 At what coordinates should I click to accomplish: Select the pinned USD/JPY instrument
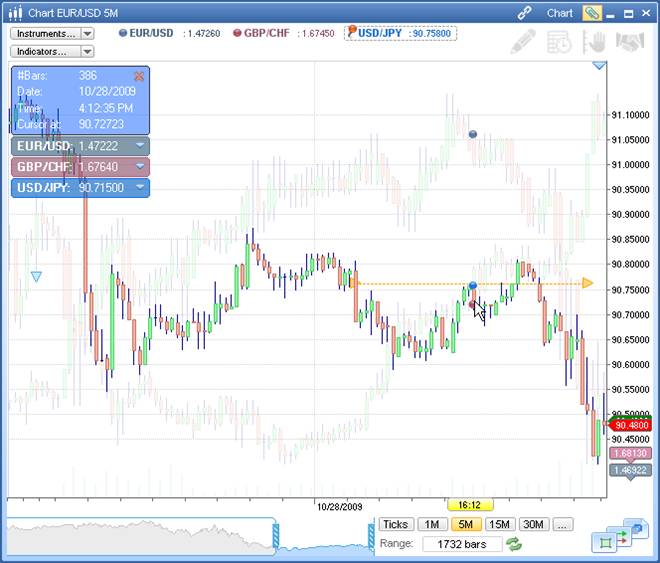click(x=400, y=33)
